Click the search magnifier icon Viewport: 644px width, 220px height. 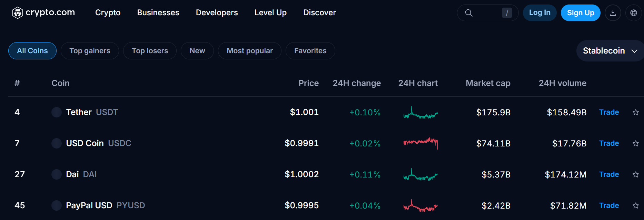click(x=468, y=13)
